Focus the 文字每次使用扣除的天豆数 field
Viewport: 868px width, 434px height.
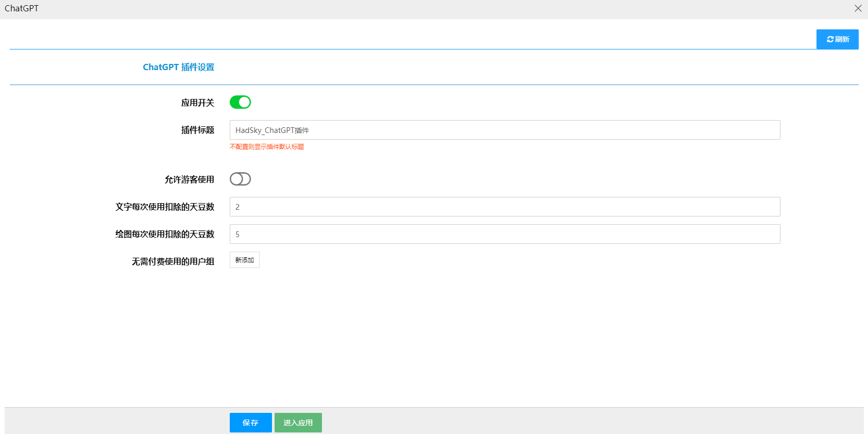pyautogui.click(x=505, y=207)
